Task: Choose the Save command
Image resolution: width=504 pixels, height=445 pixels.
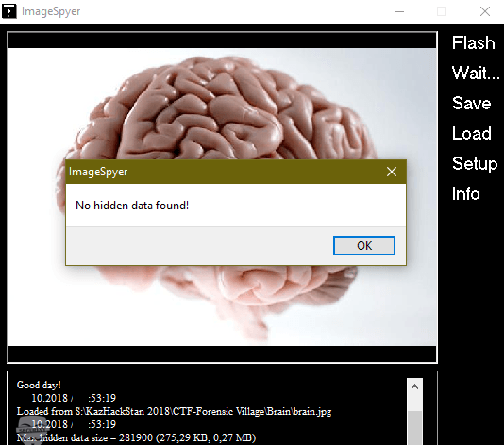Action: [472, 103]
